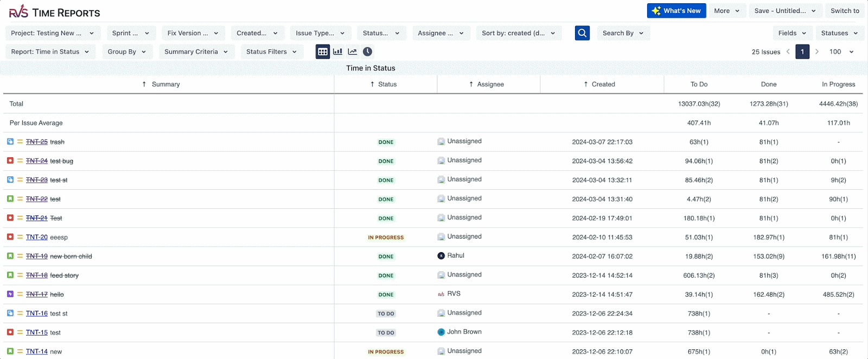Switch to the table grid view icon
Image resolution: width=868 pixels, height=359 pixels.
coord(323,52)
